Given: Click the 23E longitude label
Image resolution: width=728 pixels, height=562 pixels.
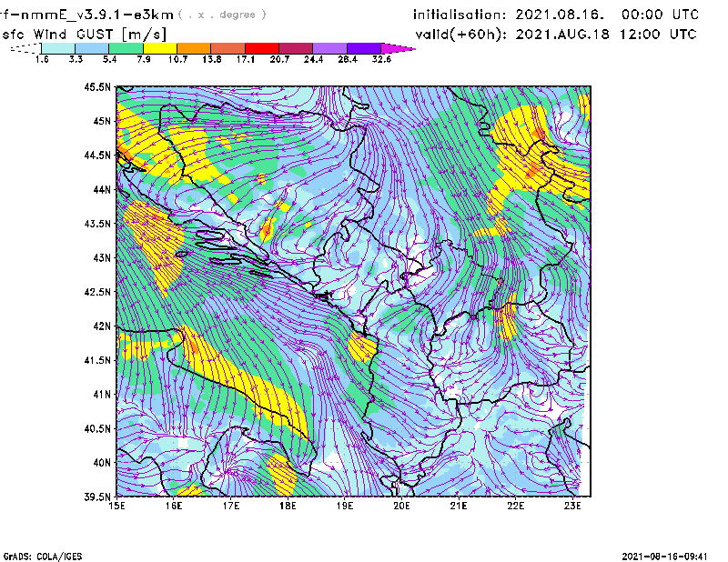Looking at the screenshot, I should [x=572, y=506].
